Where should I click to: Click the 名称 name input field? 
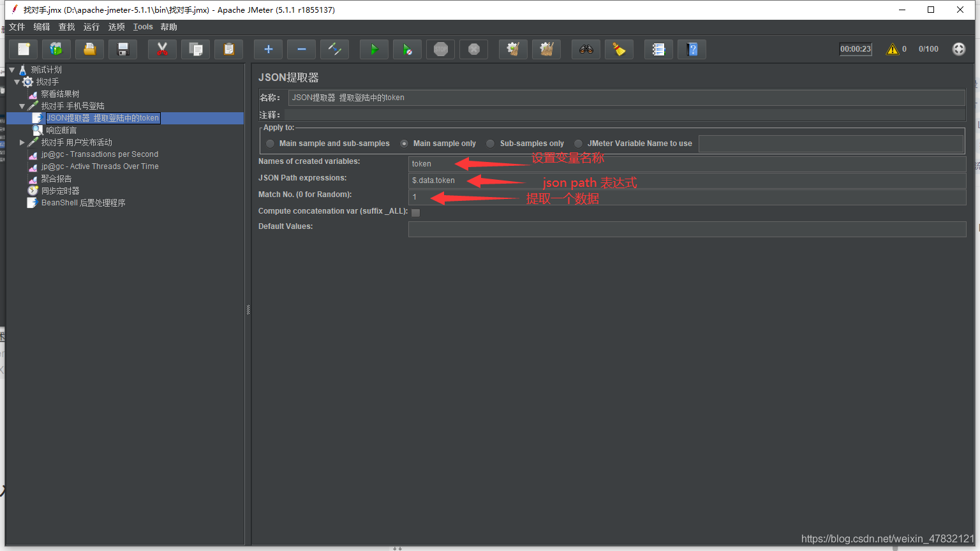627,98
